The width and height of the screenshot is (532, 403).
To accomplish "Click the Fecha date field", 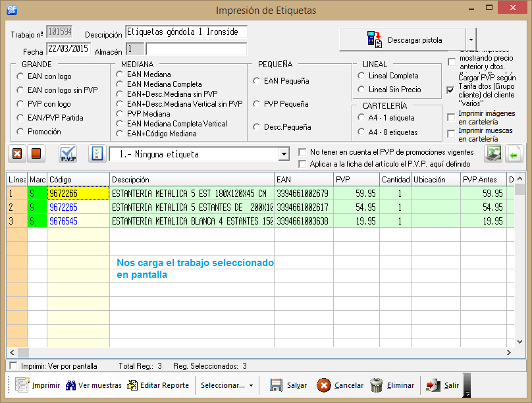I will point(68,49).
